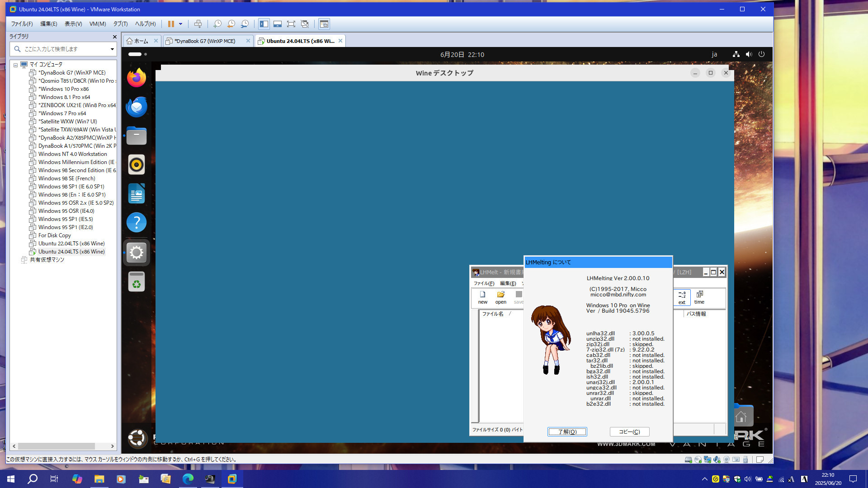Open the ヘルプ(H) menu
This screenshot has height=488, width=868.
[146, 24]
